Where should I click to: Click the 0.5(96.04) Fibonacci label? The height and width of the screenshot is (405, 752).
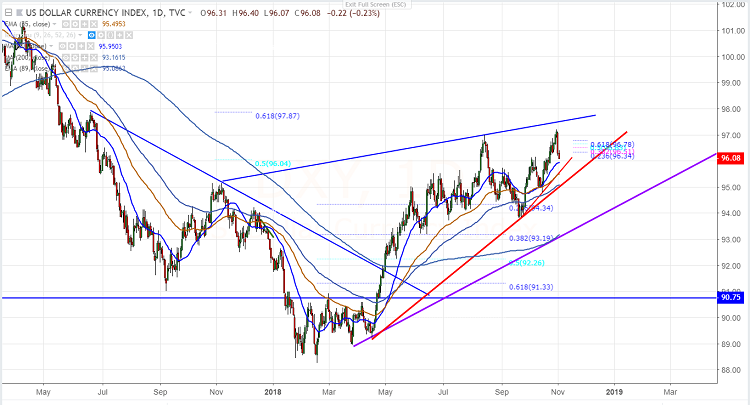(x=273, y=164)
